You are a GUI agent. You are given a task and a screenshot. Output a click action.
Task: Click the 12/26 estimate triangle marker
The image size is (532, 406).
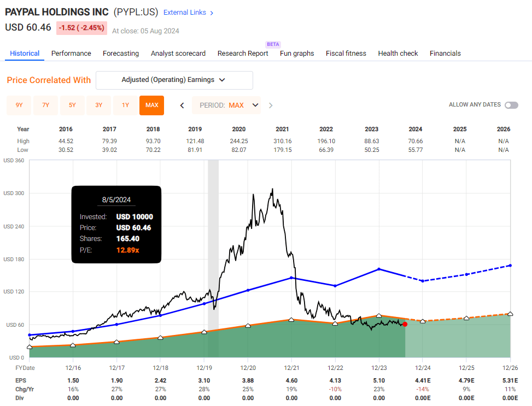pos(510,314)
